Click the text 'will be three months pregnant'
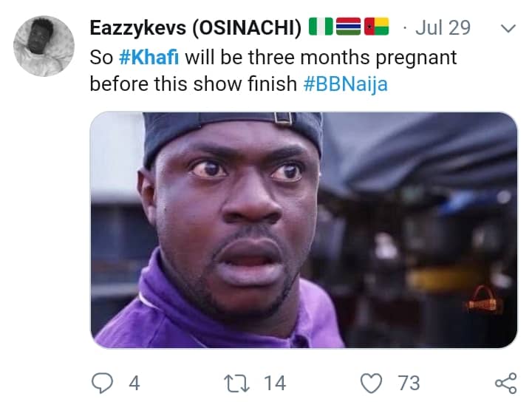Screen dimensions: 532x405 click(320, 56)
